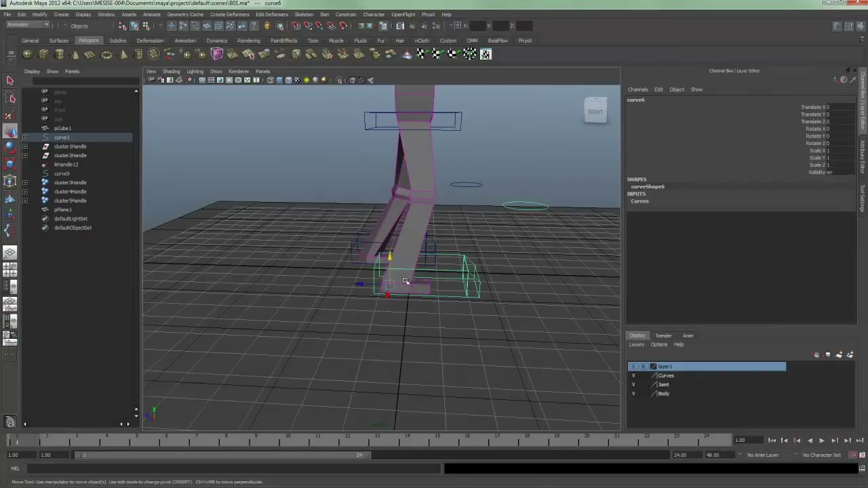The height and width of the screenshot is (488, 868).
Task: Toggle the R reference box of layer1
Action: pyautogui.click(x=644, y=367)
